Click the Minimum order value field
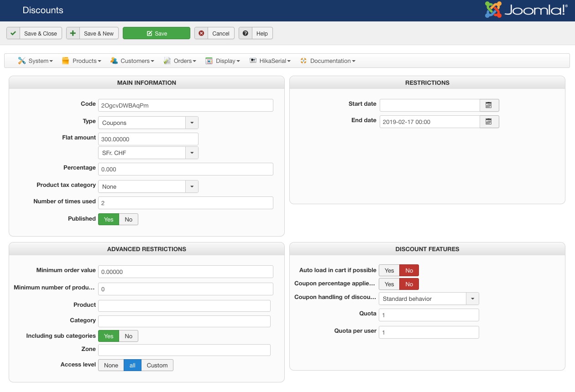 [186, 272]
